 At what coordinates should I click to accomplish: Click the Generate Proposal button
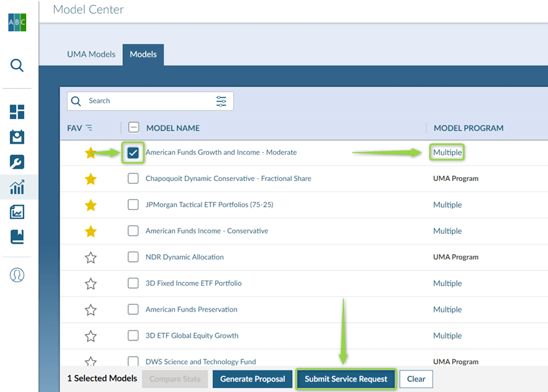[x=252, y=379]
